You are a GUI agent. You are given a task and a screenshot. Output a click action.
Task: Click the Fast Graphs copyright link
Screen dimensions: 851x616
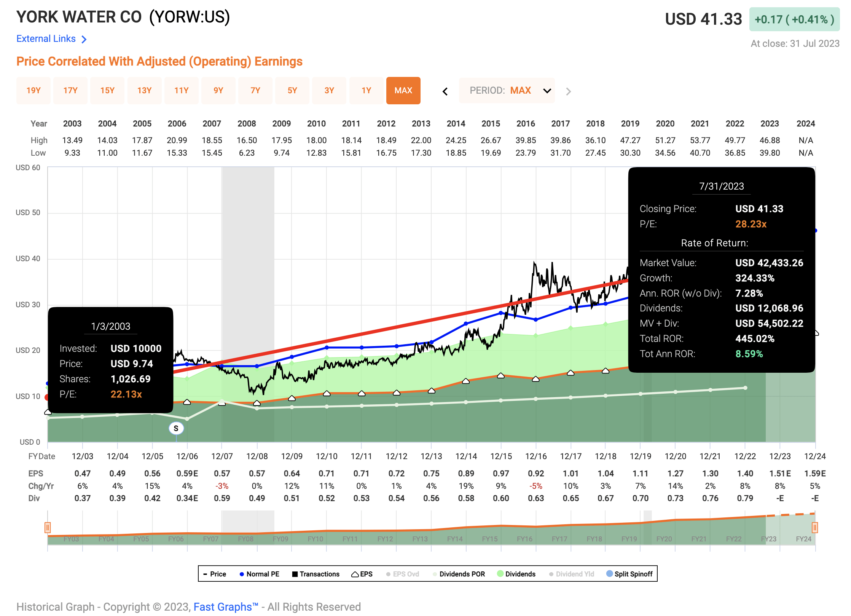[224, 606]
